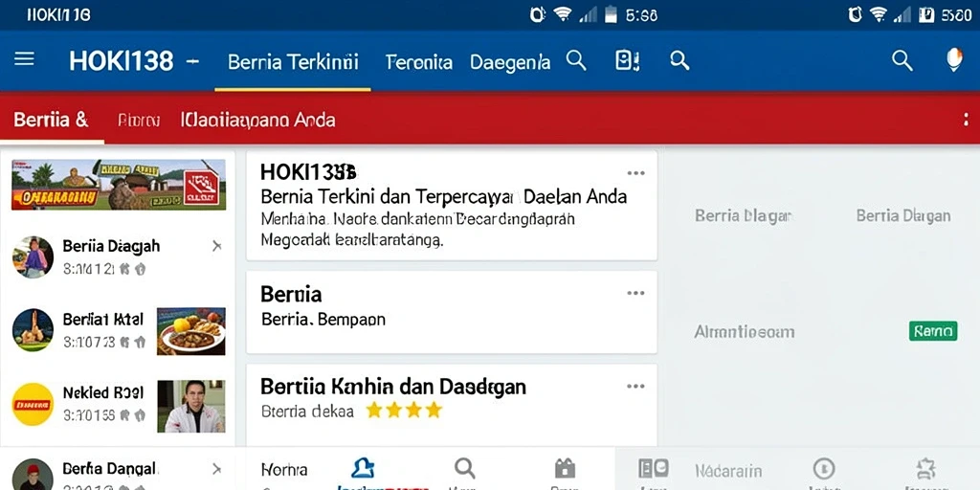This screenshot has width=980, height=490.
Task: Open the Bernia Terkini dan Terpercaya headline
Action: [x=443, y=197]
